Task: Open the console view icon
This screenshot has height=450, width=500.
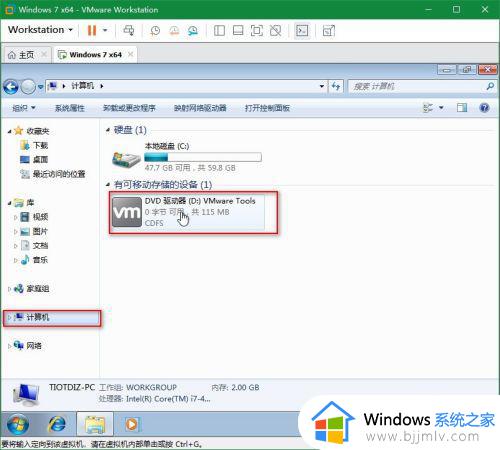Action: click(302, 31)
